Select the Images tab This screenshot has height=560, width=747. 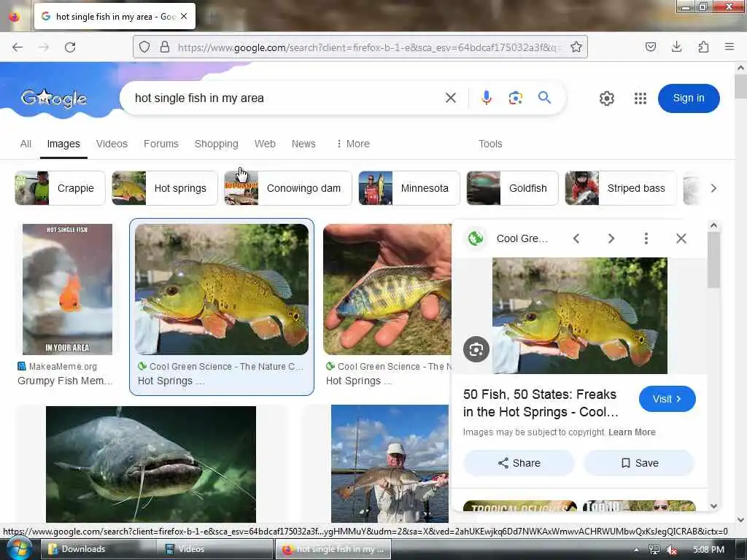[63, 144]
